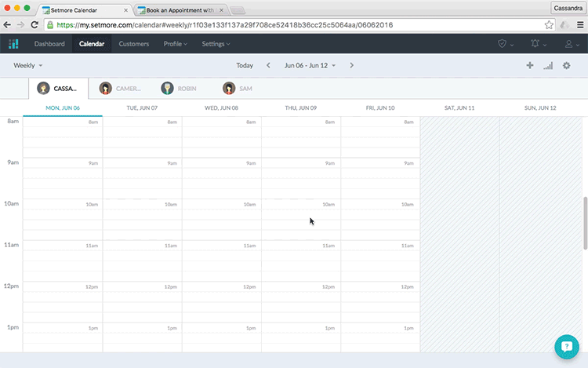Select Friday 12pm time slot

coord(380,287)
